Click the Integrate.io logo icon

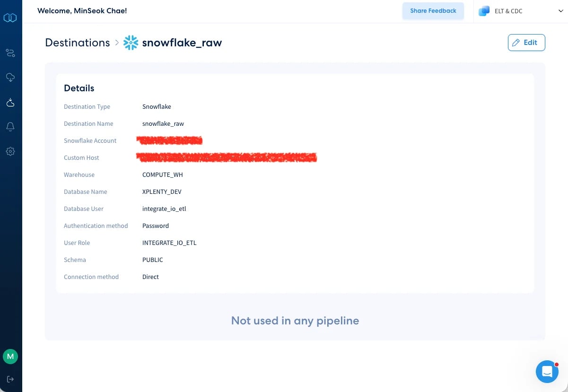pyautogui.click(x=10, y=18)
